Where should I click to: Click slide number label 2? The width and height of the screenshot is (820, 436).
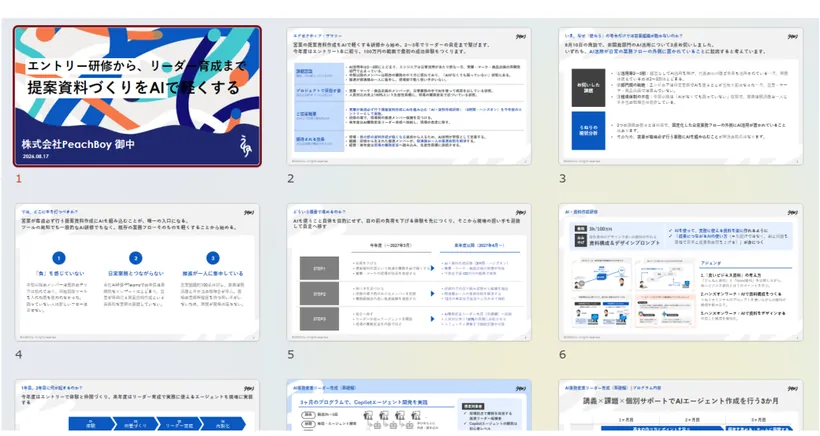[291, 179]
